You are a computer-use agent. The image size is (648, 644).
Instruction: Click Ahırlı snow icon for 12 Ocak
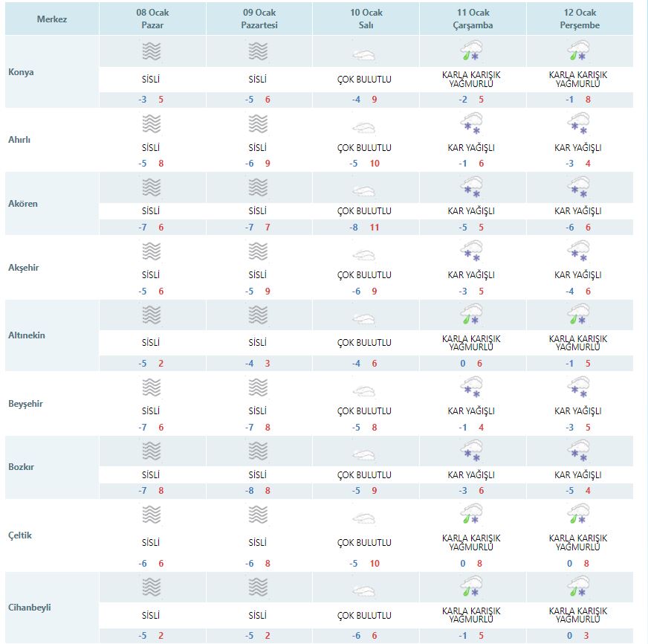point(578,121)
